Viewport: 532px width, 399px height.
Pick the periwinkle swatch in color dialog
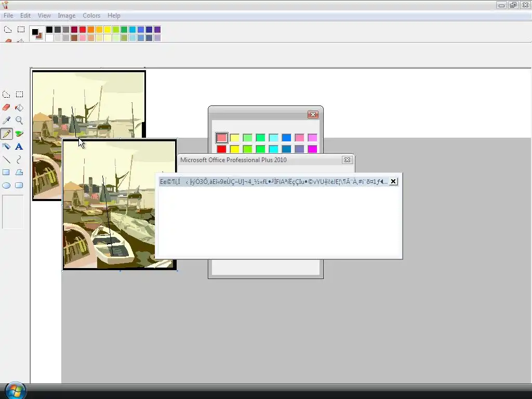300,149
